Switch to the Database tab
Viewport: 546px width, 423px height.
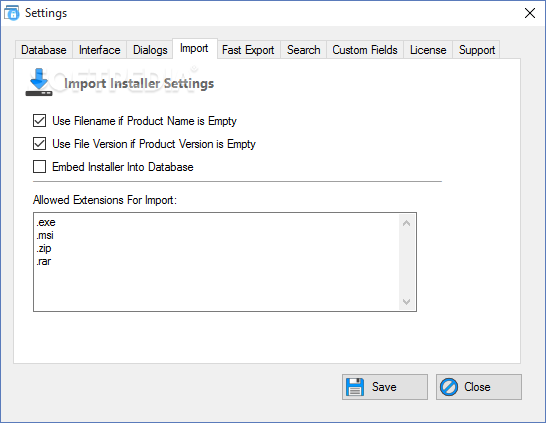44,50
